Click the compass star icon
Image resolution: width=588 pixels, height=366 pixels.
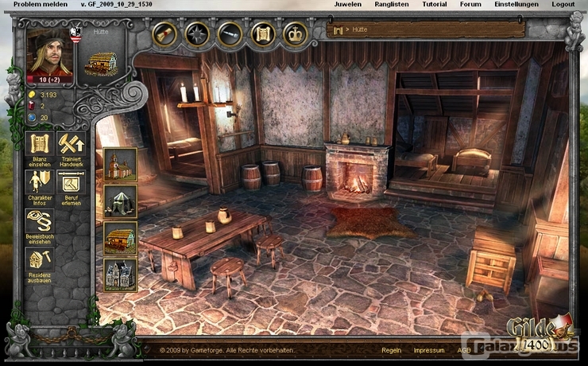pyautogui.click(x=197, y=34)
